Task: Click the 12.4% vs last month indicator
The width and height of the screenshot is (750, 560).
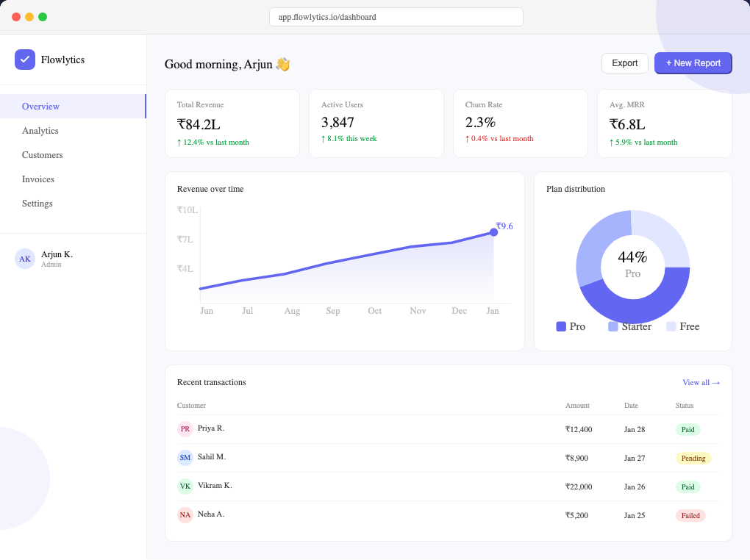Action: coord(213,143)
